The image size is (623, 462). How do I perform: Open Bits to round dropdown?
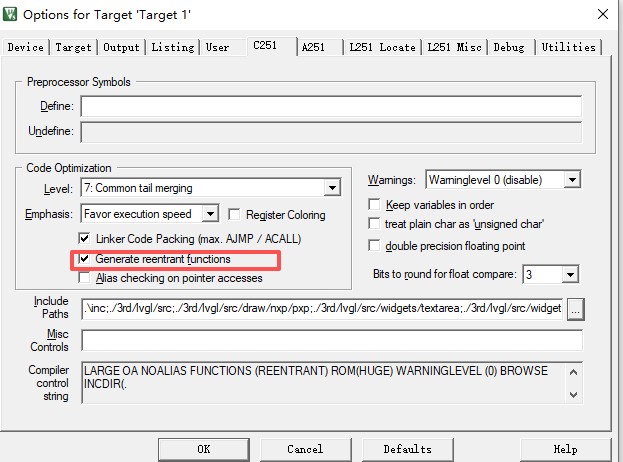570,274
